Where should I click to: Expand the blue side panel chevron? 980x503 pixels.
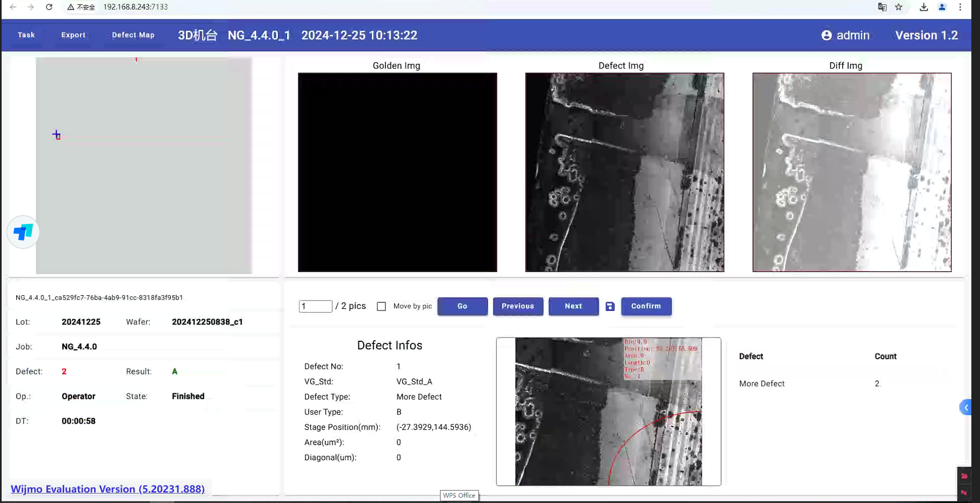pyautogui.click(x=965, y=407)
